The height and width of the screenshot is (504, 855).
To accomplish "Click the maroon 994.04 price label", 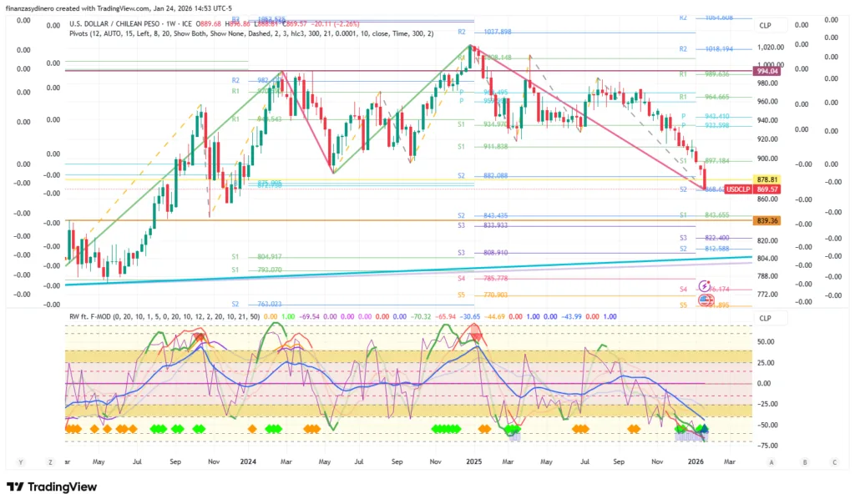I will (766, 72).
